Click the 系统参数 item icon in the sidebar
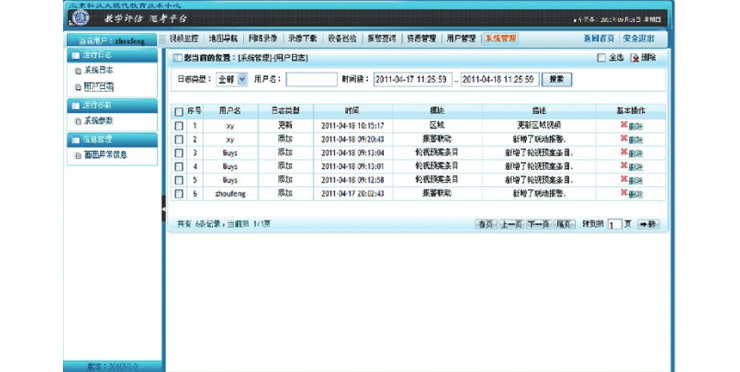 78,121
